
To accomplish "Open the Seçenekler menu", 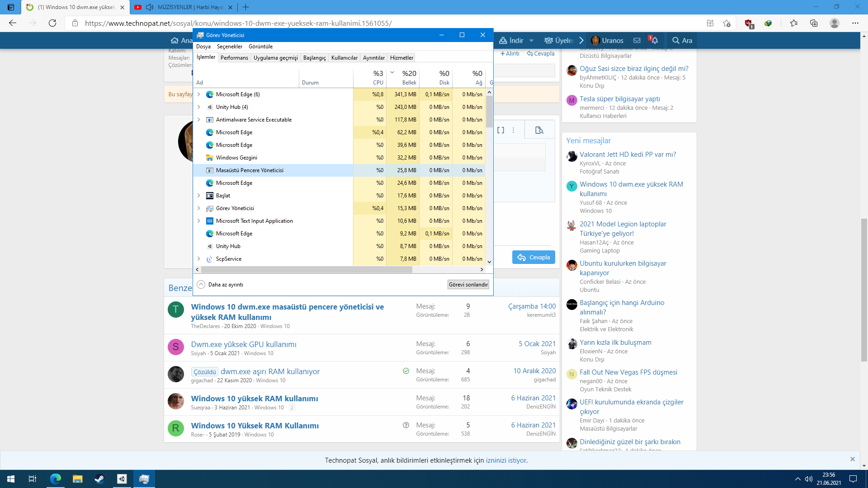I will point(229,47).
